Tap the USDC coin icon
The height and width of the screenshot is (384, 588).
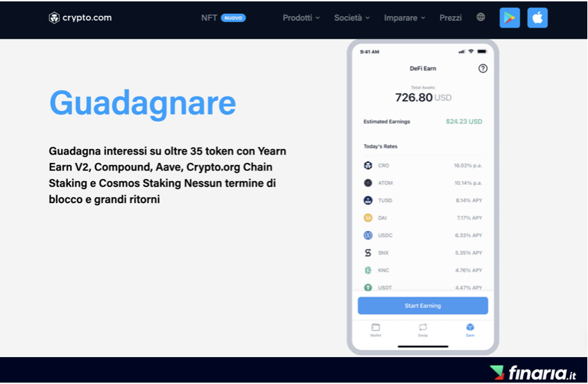point(368,235)
